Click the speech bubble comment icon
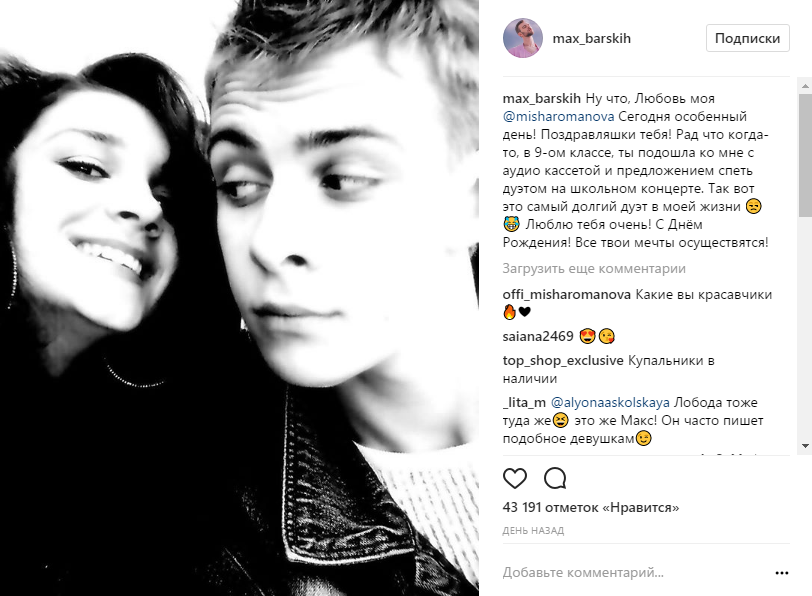 click(555, 478)
